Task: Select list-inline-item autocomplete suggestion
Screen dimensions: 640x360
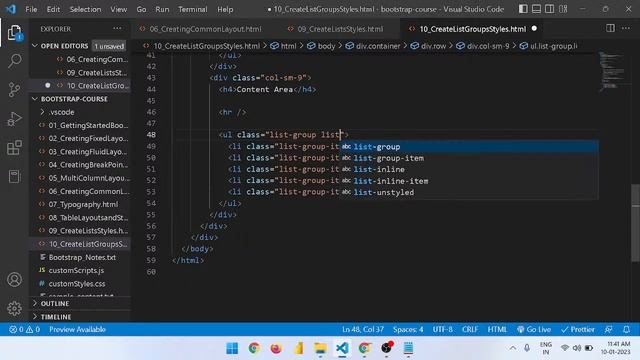Action: (469, 181)
